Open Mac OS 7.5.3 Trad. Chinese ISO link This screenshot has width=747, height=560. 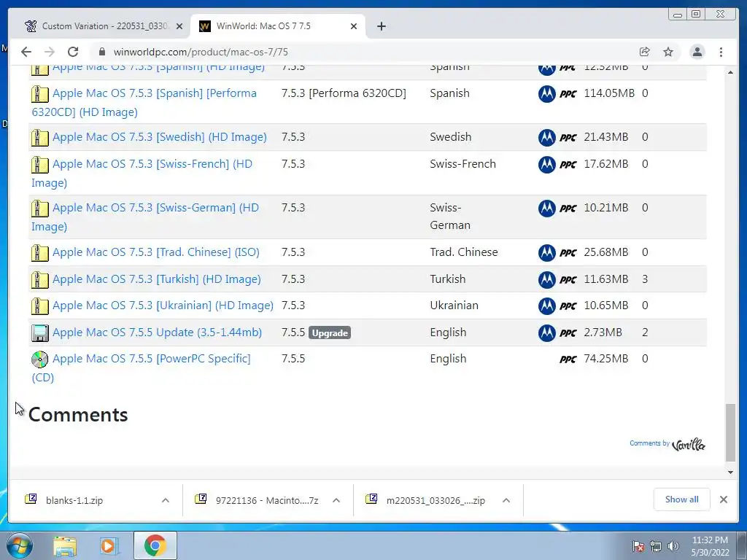tap(156, 252)
